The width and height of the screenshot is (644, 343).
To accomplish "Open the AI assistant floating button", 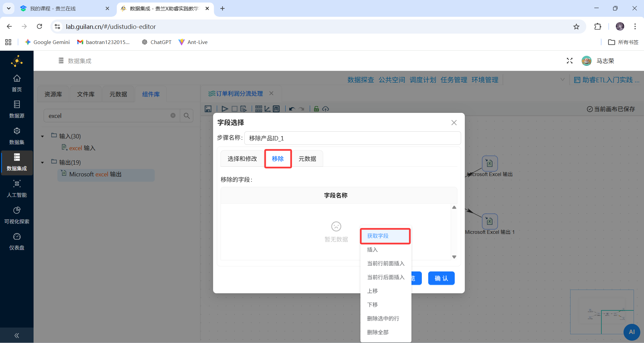I will [x=632, y=332].
